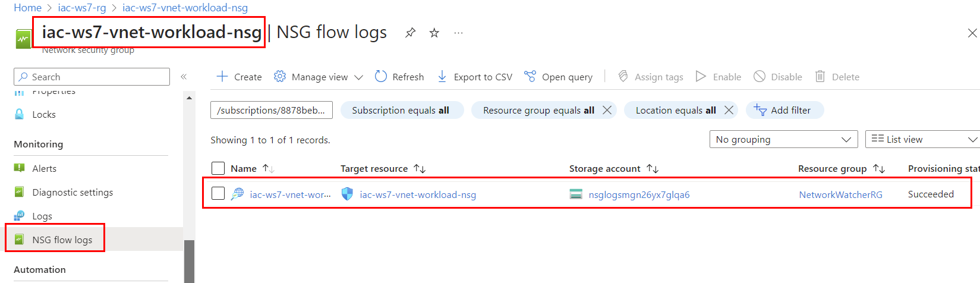Open the List view dropdown
The image size is (980, 283).
tap(923, 139)
